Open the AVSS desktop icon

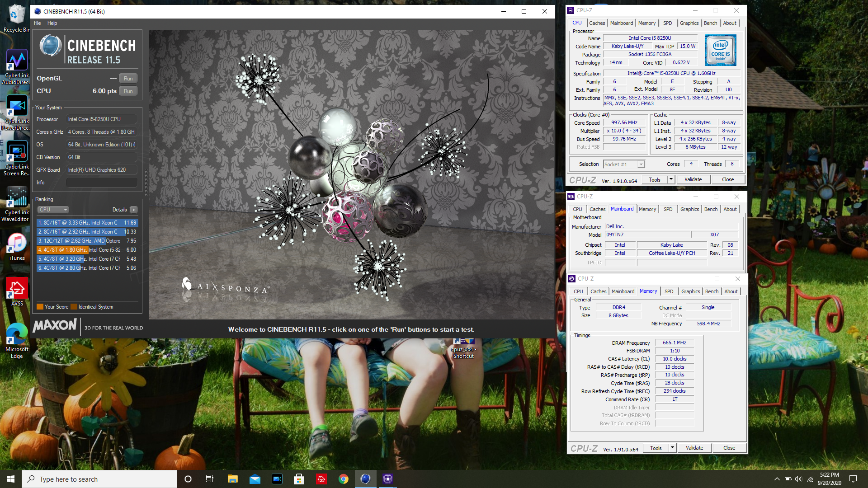(17, 292)
